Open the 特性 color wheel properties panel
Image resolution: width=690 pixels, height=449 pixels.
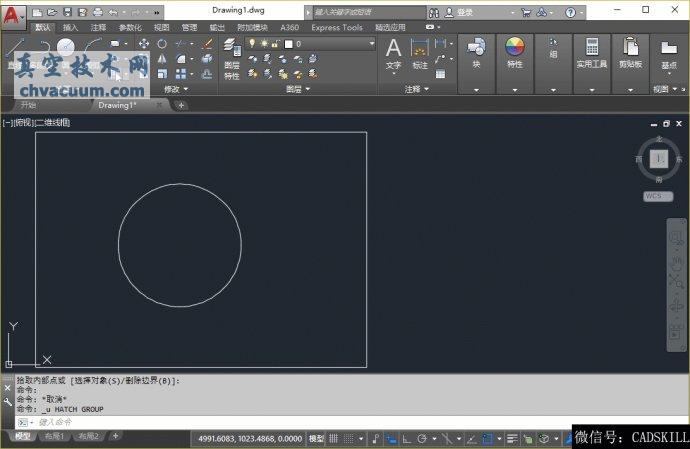[514, 48]
